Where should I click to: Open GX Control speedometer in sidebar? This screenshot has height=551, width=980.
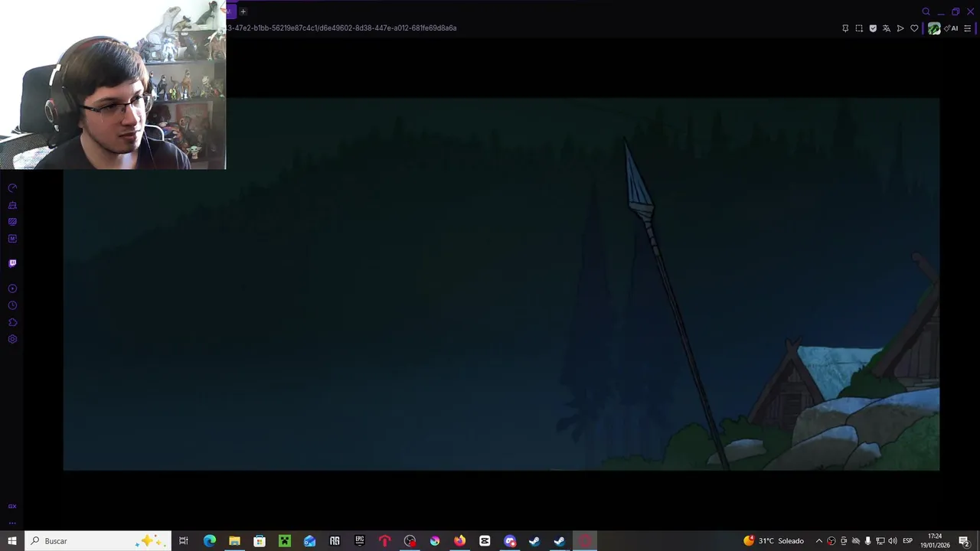pyautogui.click(x=12, y=188)
